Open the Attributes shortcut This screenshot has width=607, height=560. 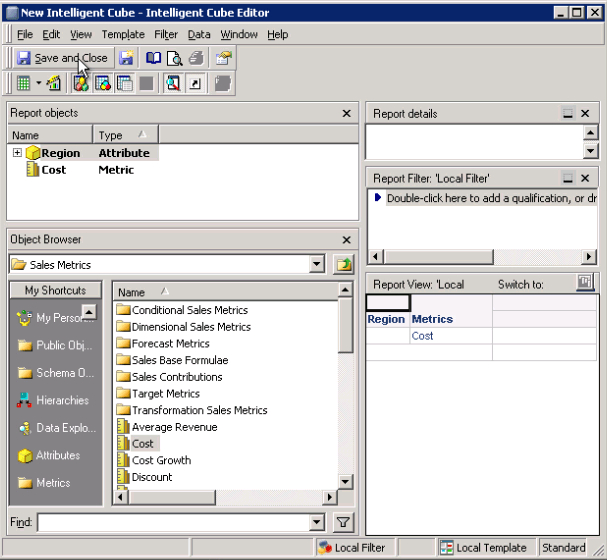(49, 456)
